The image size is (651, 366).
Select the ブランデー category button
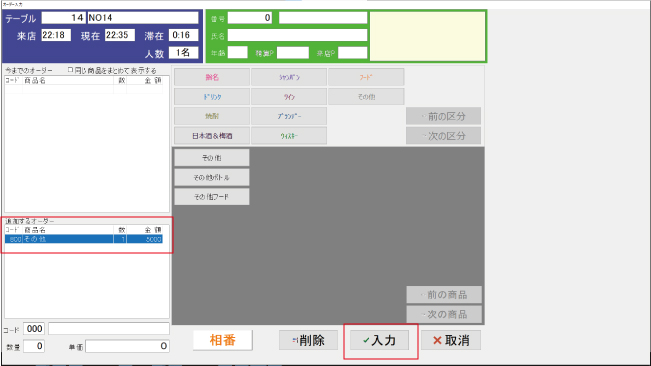point(289,116)
